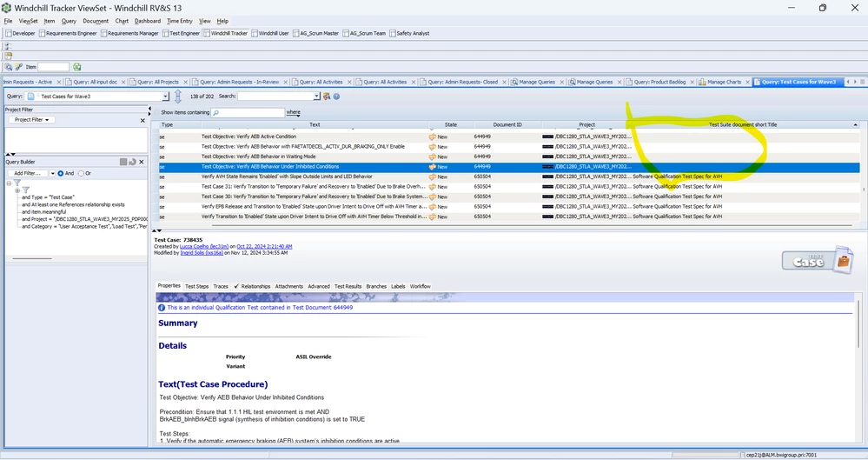The height and width of the screenshot is (460, 868).
Task: Click the top-level funnel filter icon
Action: point(17,183)
